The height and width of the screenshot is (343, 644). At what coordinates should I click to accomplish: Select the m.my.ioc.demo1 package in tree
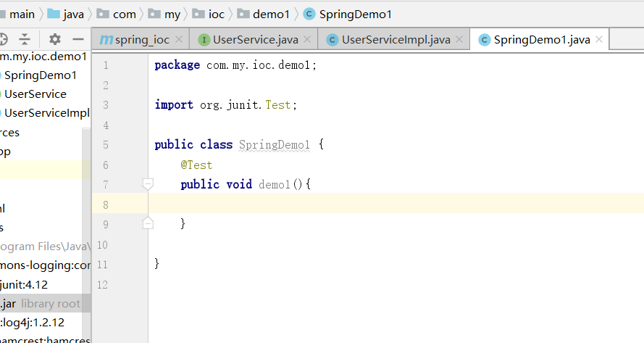[x=43, y=57]
